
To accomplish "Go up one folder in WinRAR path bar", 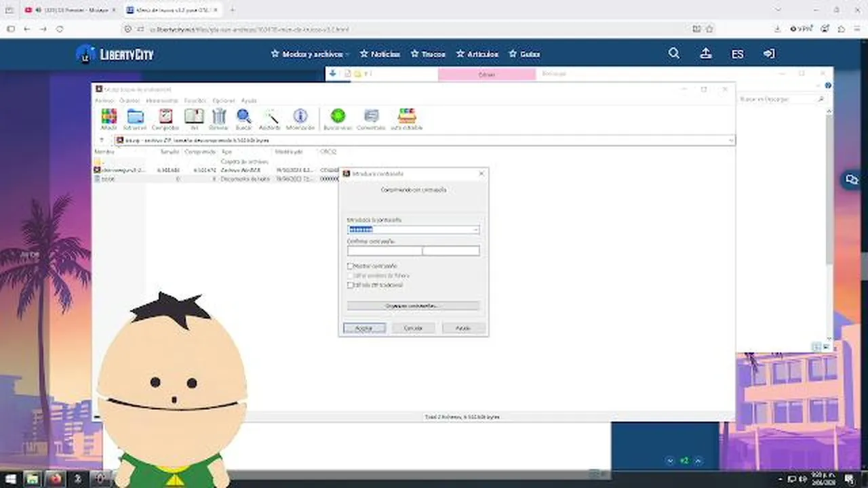I will [x=102, y=140].
